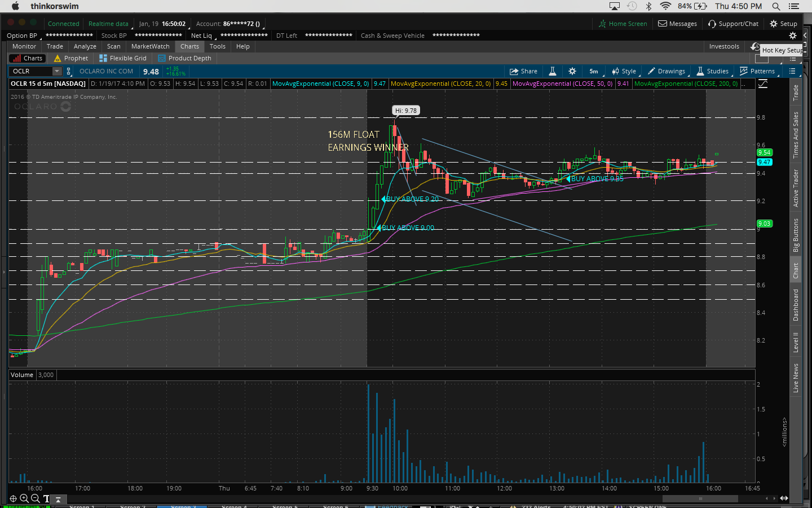Click the Share chart button

[x=524, y=71]
